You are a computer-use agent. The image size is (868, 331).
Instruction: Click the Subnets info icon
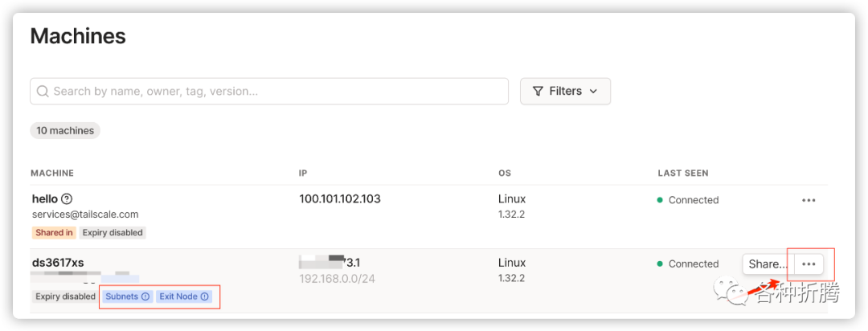click(x=145, y=296)
